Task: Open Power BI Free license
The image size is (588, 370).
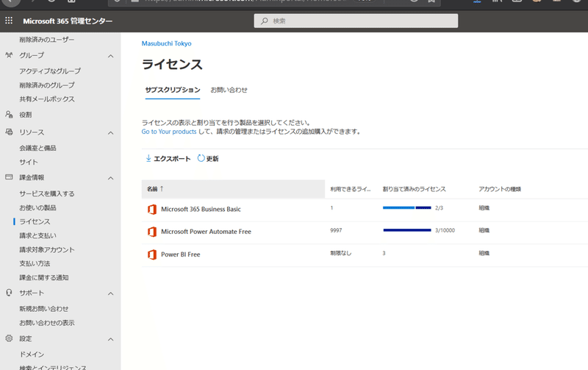Action: pyautogui.click(x=180, y=255)
